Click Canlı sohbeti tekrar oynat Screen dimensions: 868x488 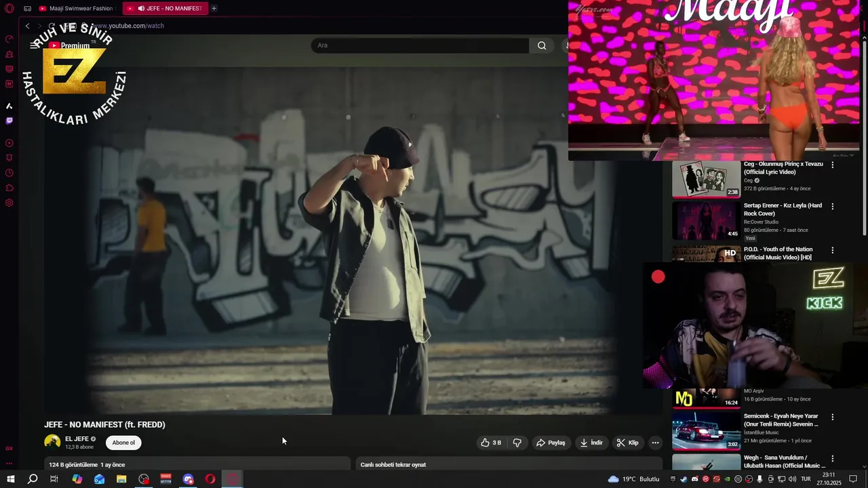pyautogui.click(x=393, y=465)
